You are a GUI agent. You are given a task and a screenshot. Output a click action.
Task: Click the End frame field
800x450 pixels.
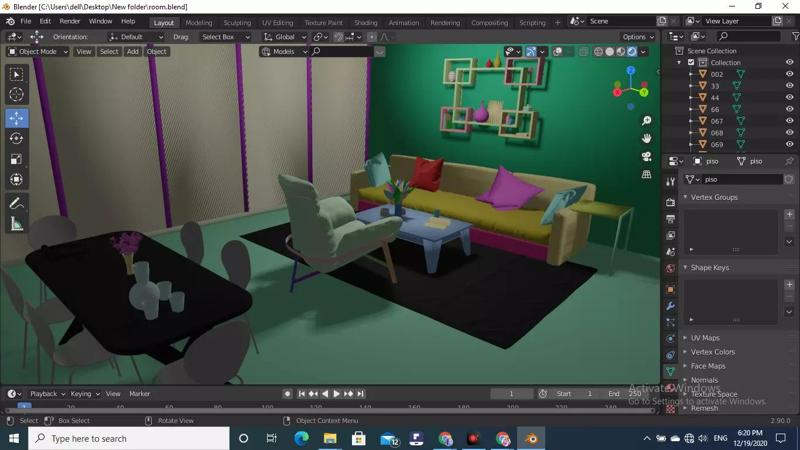[623, 394]
